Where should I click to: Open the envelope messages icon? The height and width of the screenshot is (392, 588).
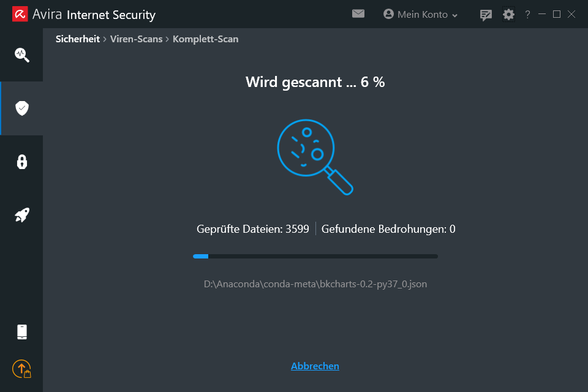[x=358, y=14]
